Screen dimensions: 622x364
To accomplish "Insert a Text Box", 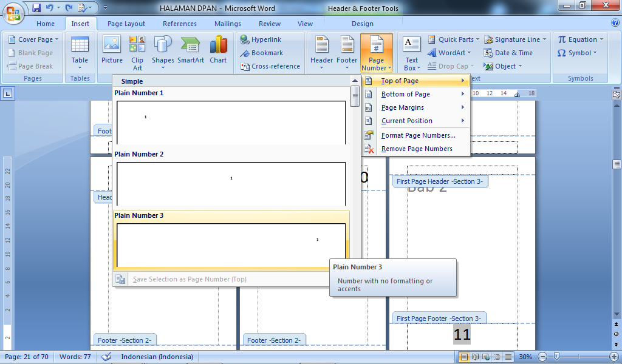I will point(412,53).
